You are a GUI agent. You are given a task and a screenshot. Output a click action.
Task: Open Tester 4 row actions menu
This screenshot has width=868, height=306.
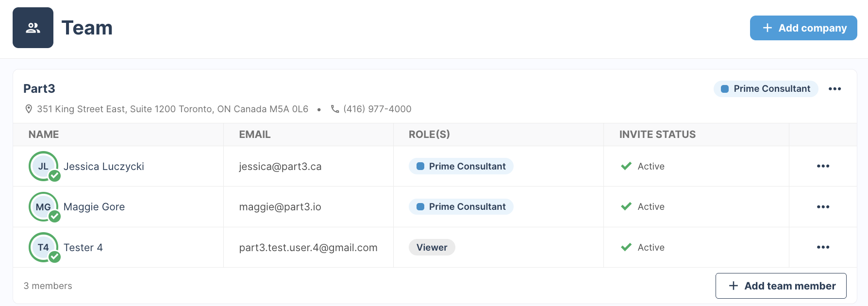click(x=823, y=247)
